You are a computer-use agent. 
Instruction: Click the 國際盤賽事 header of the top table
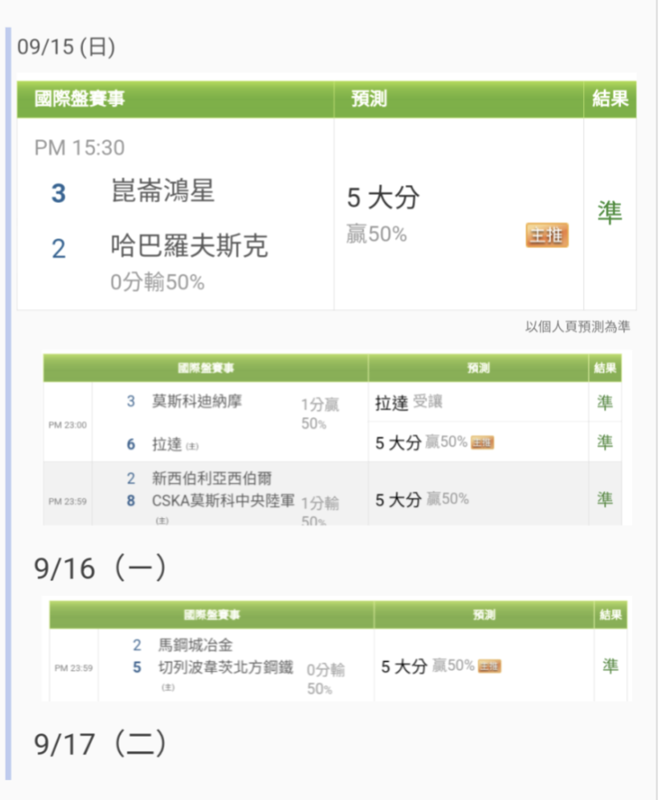click(x=80, y=99)
